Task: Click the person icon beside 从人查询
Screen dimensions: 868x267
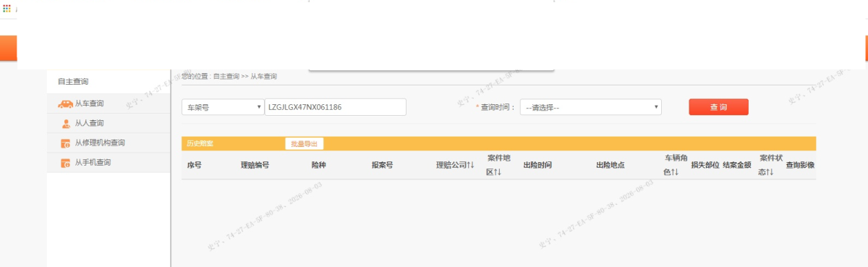Action: coord(65,123)
